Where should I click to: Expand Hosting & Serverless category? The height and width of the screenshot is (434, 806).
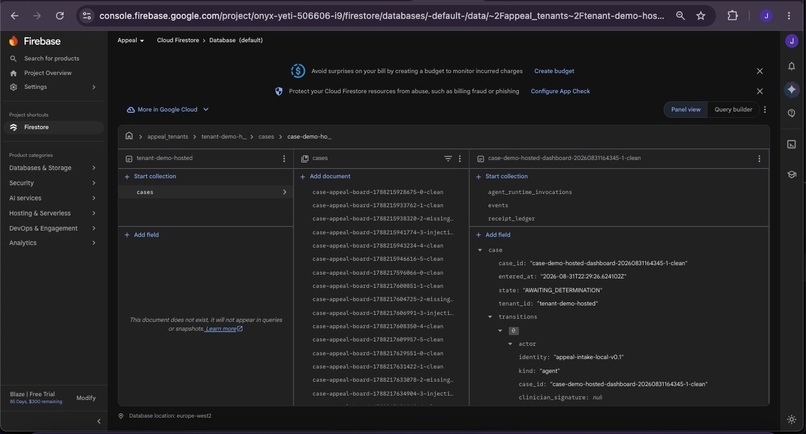pos(52,213)
